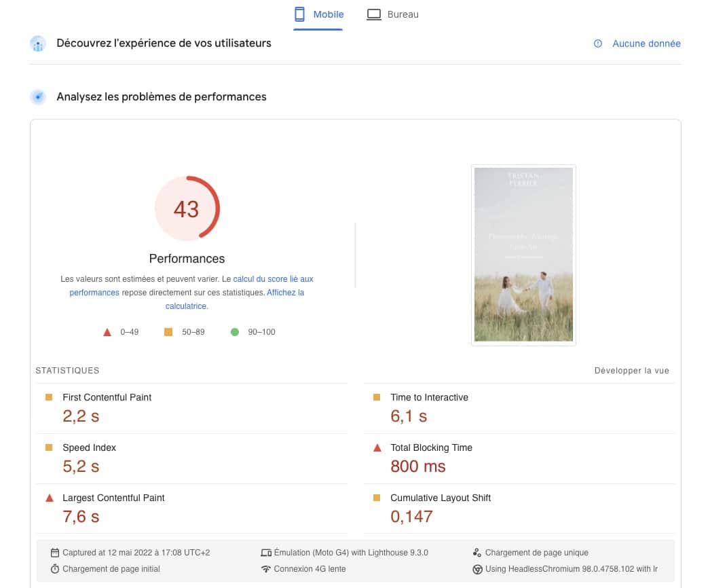Click the info icon next to Aucune donnée
Screen dimensions: 710x588
pyautogui.click(x=598, y=43)
